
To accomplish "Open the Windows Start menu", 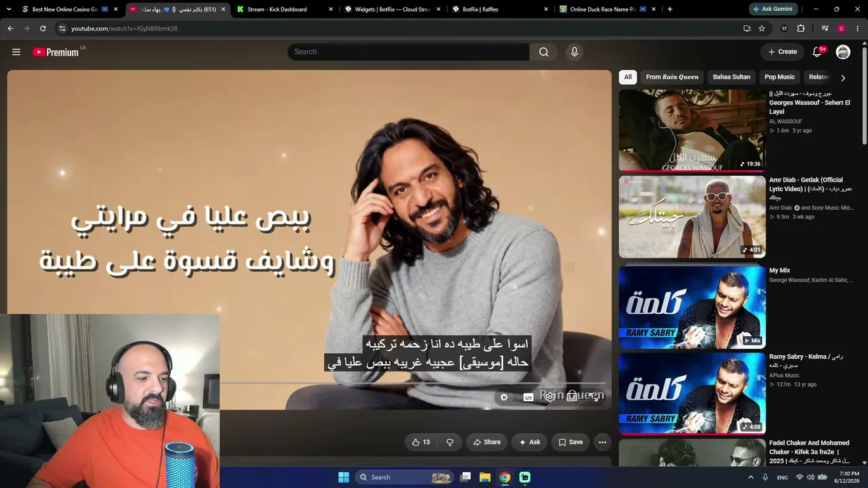I will point(344,477).
